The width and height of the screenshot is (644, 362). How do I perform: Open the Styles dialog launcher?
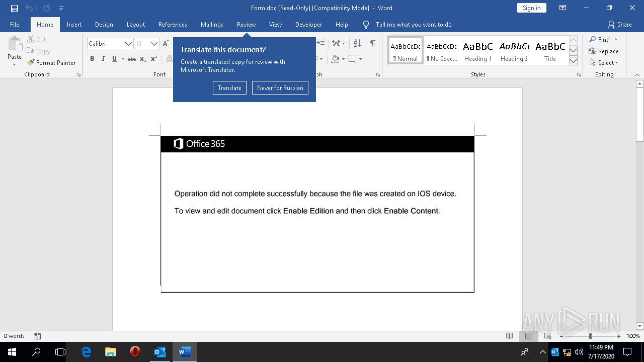pyautogui.click(x=579, y=74)
